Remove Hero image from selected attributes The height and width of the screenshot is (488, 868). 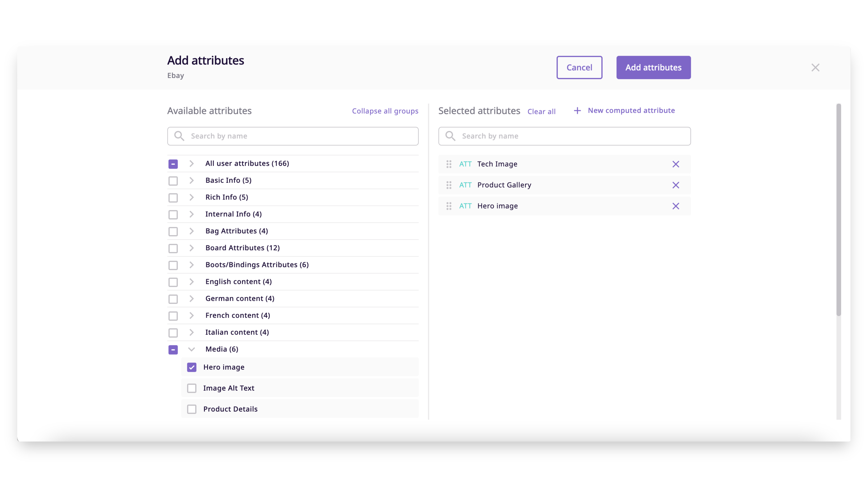click(x=676, y=206)
